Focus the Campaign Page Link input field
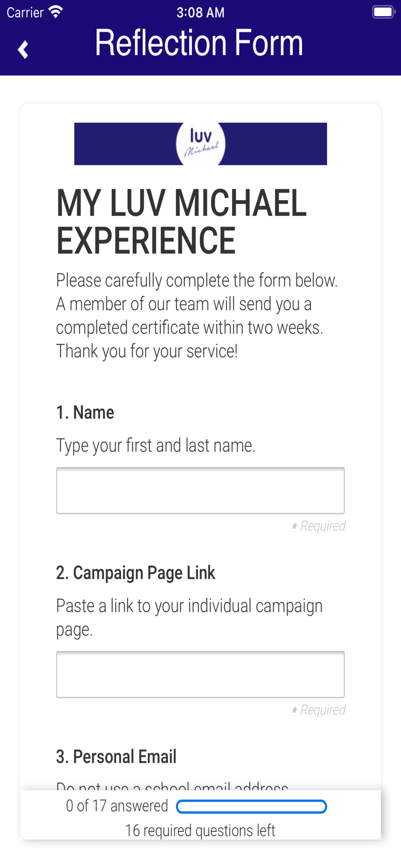Screen dimensions: 401x868 pos(200,674)
